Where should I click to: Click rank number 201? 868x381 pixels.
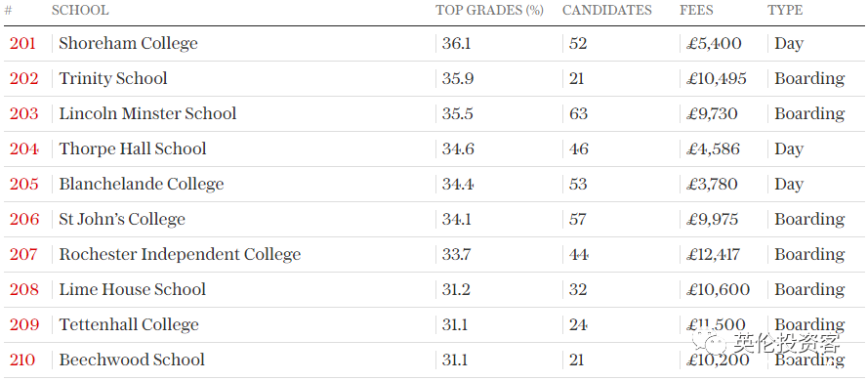coord(22,43)
